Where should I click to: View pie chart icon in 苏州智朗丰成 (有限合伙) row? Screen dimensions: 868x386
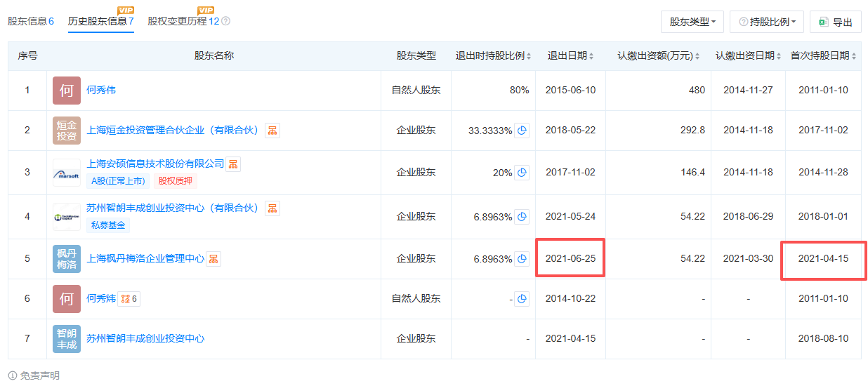point(522,217)
